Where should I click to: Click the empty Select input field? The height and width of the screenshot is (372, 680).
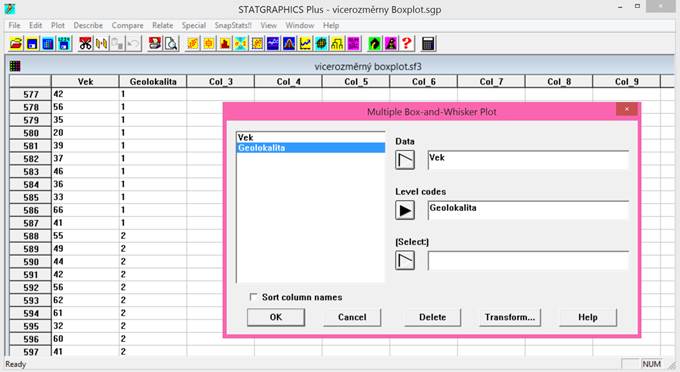pyautogui.click(x=528, y=261)
